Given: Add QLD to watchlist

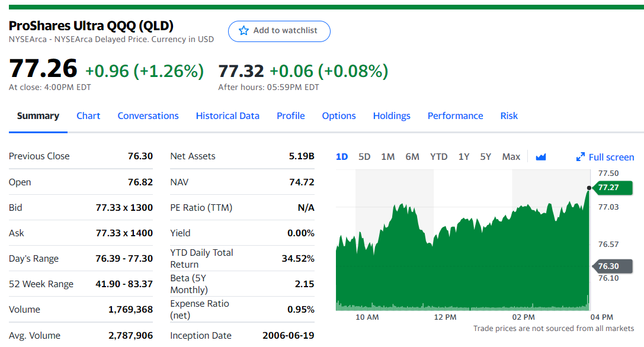Looking at the screenshot, I should coord(279,31).
